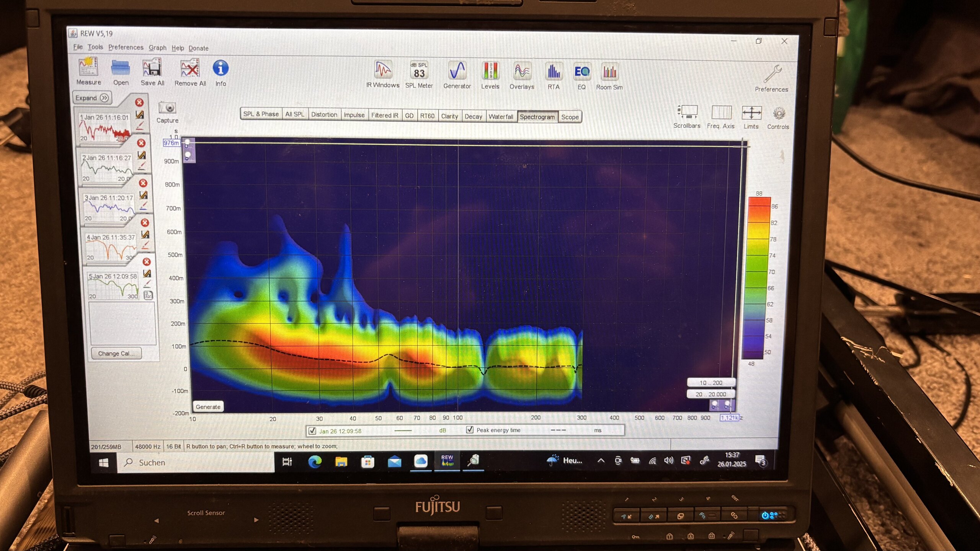Click the Generate button
This screenshot has width=980, height=551.
click(208, 407)
